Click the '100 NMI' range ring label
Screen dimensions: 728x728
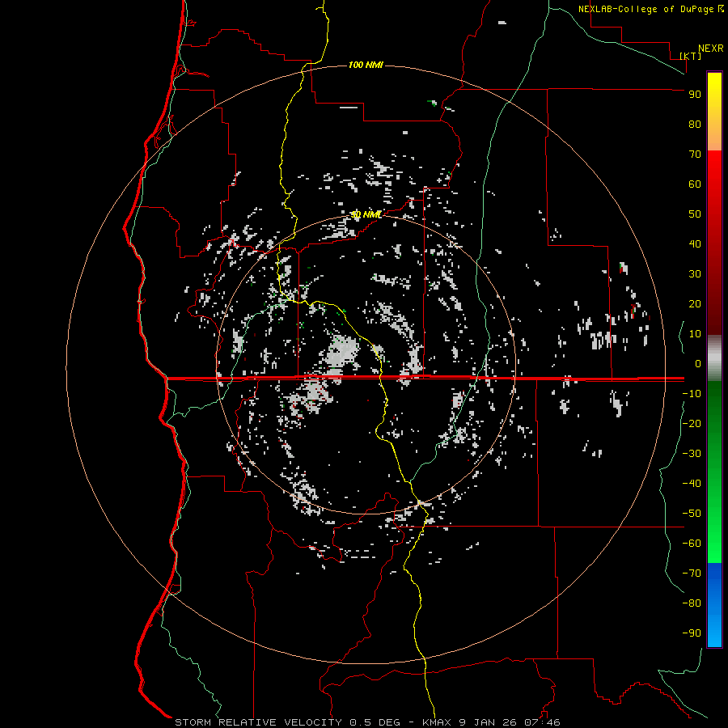coord(366,65)
